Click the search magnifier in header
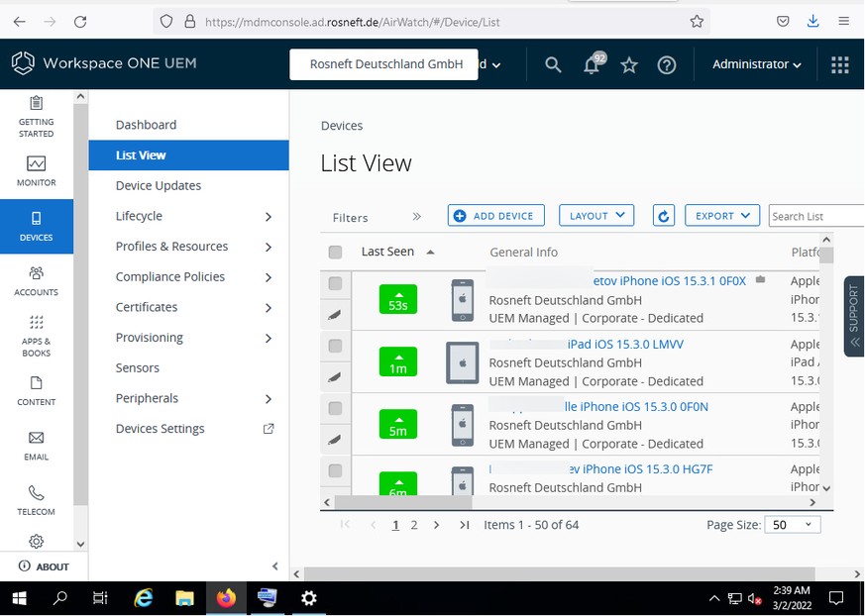Image resolution: width=865 pixels, height=616 pixels. pos(553,64)
